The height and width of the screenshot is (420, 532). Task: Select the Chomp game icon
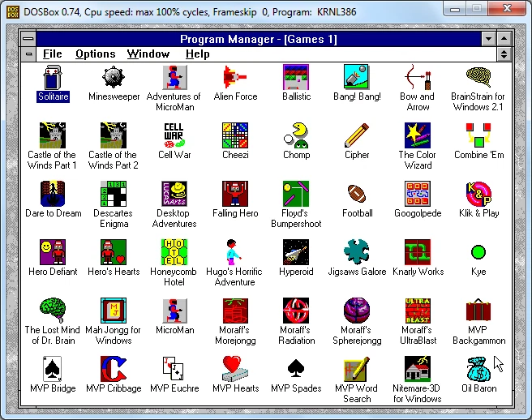pos(296,135)
